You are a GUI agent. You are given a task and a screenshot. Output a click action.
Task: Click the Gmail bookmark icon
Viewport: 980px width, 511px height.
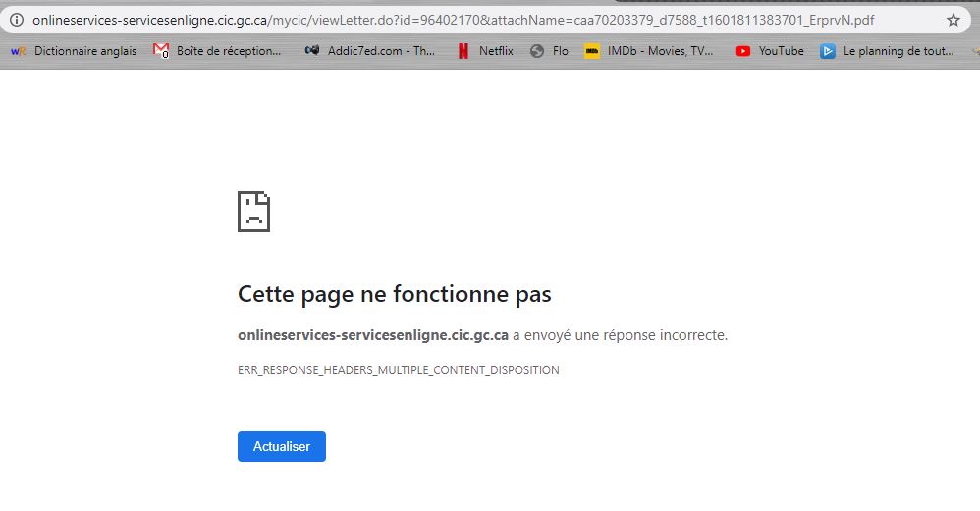[161, 51]
